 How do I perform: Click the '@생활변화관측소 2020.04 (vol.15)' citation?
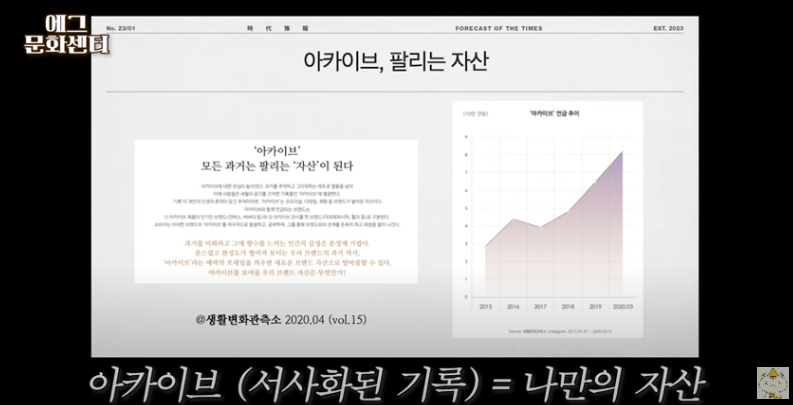pyautogui.click(x=281, y=320)
